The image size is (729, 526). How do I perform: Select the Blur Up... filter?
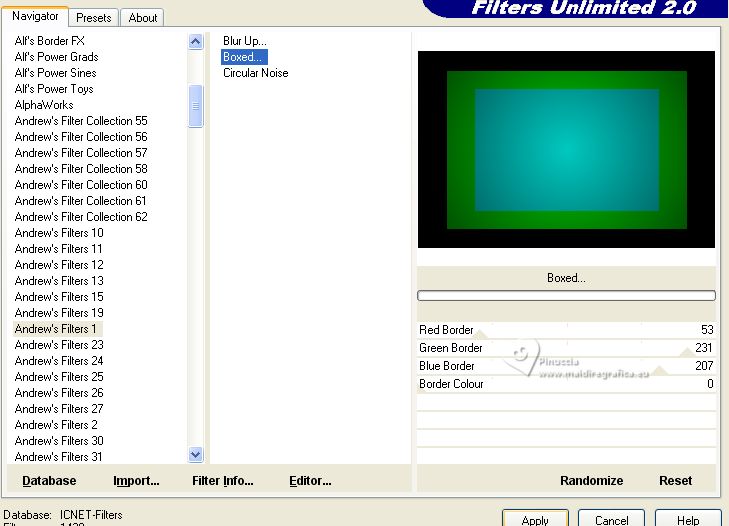click(x=245, y=41)
